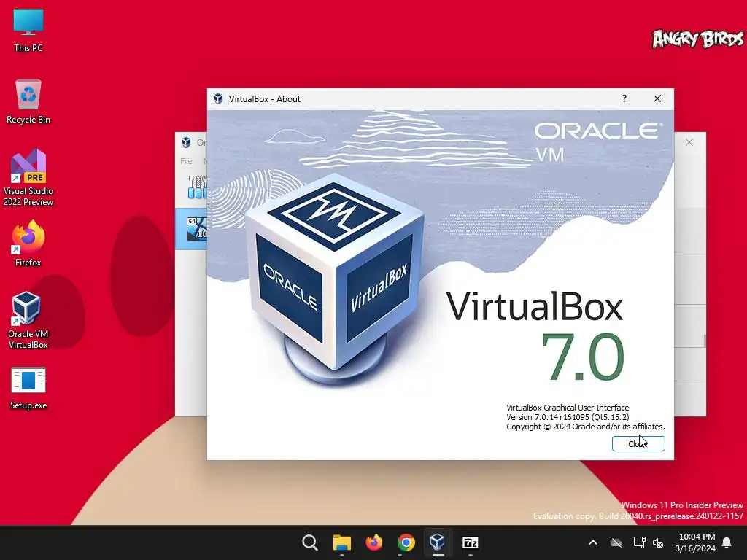Viewport: 747px width, 560px height.
Task: Click VirtualBox icon in About title bar
Action: (218, 98)
